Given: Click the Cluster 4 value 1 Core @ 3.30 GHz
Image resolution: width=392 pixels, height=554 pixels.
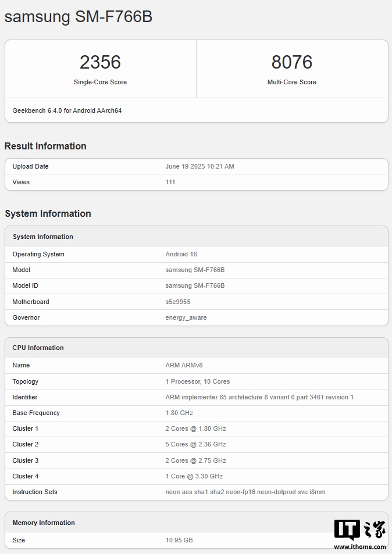Looking at the screenshot, I should tap(194, 476).
